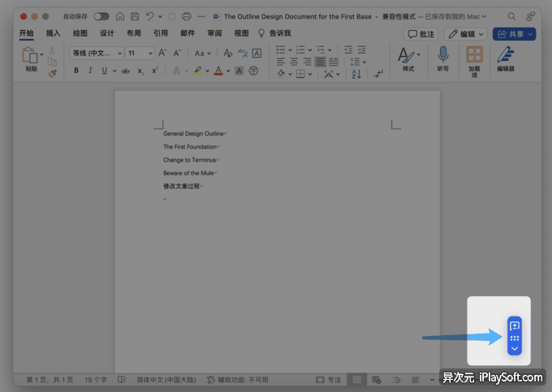Screen dimensions: 552x392
Task: Click the 粘贴 paste button
Action: pyautogui.click(x=31, y=59)
